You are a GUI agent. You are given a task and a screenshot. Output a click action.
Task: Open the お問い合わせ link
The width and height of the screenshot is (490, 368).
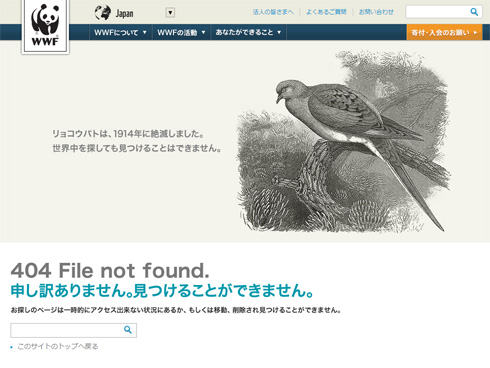376,12
